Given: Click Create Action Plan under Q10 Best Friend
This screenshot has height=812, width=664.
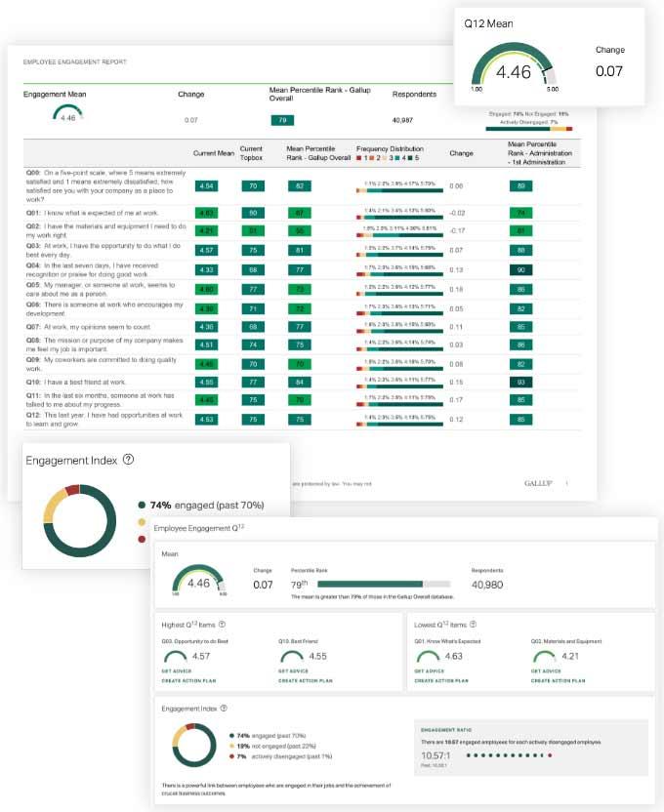Looking at the screenshot, I should pyautogui.click(x=305, y=681).
